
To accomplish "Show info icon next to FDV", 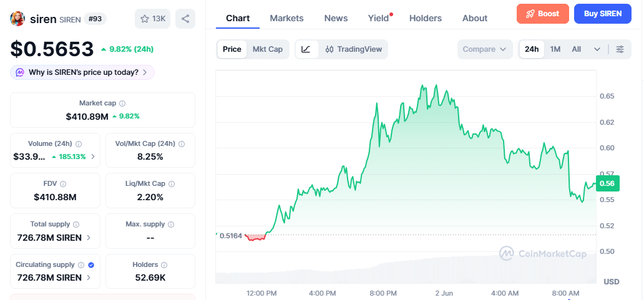I will tap(63, 184).
